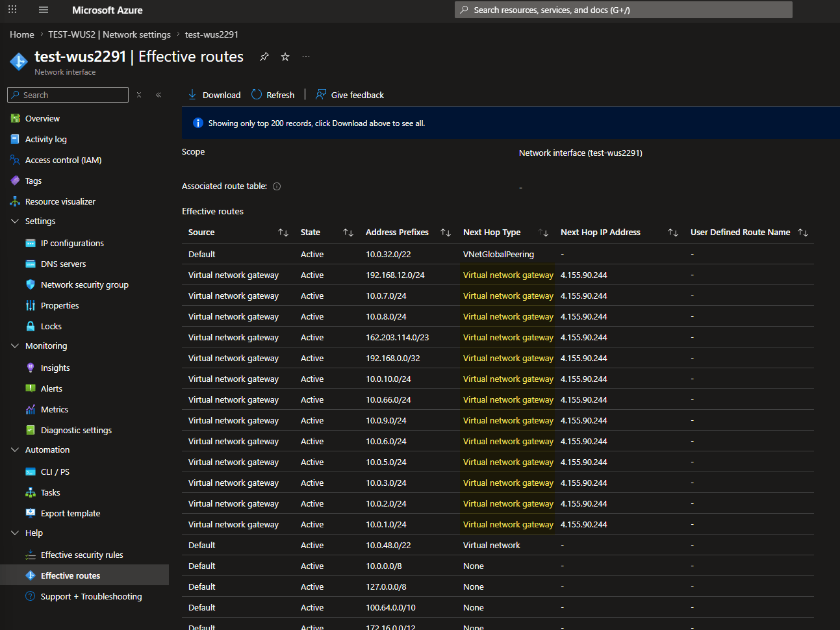The image size is (840, 630).
Task: Click the Diagnostic settings icon
Action: pyautogui.click(x=31, y=430)
